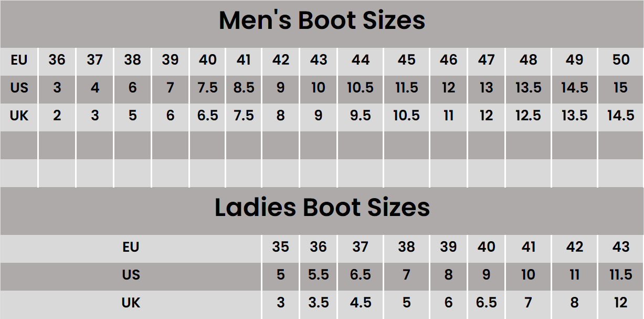Image resolution: width=644 pixels, height=319 pixels.
Task: Click the Men's Boot Sizes heading
Action: (322, 21)
